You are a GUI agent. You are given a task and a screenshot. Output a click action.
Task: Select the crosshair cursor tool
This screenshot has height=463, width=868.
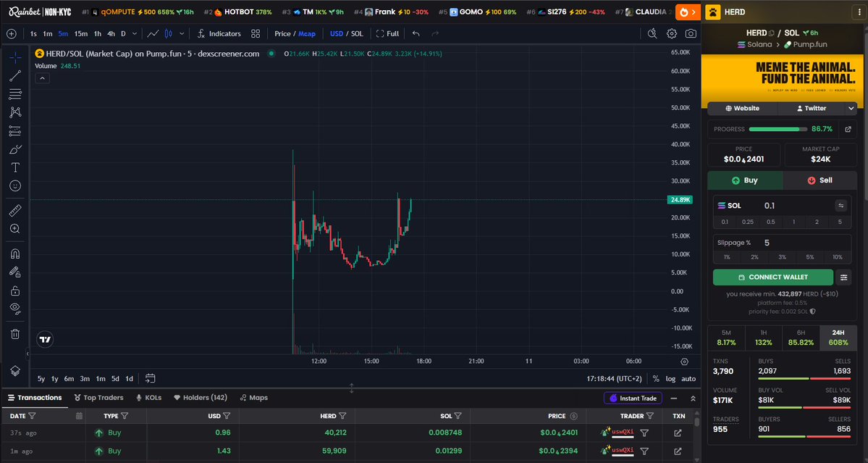coord(15,57)
